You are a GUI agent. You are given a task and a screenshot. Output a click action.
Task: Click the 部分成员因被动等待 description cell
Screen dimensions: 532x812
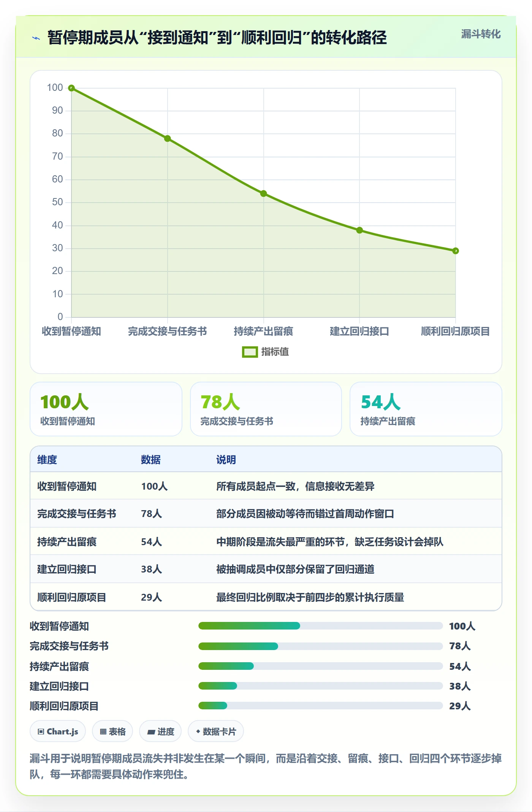click(x=305, y=514)
